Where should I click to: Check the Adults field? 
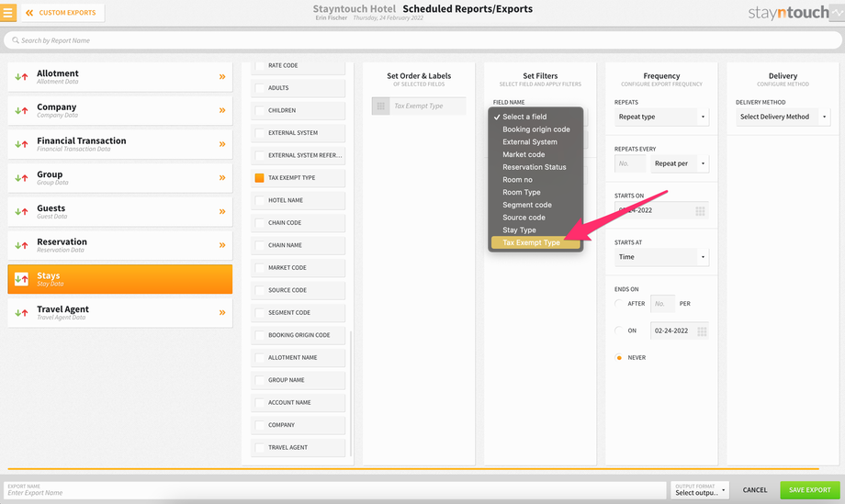(x=260, y=88)
